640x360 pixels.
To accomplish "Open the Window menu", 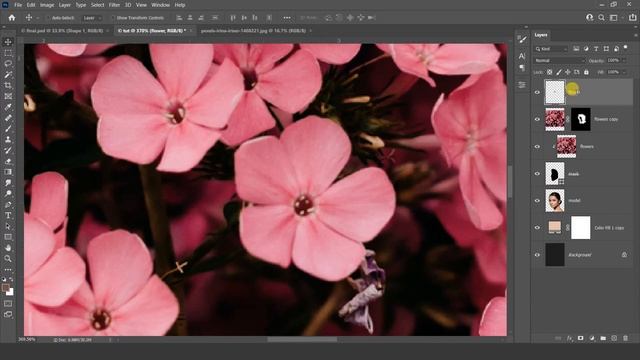I will [160, 5].
